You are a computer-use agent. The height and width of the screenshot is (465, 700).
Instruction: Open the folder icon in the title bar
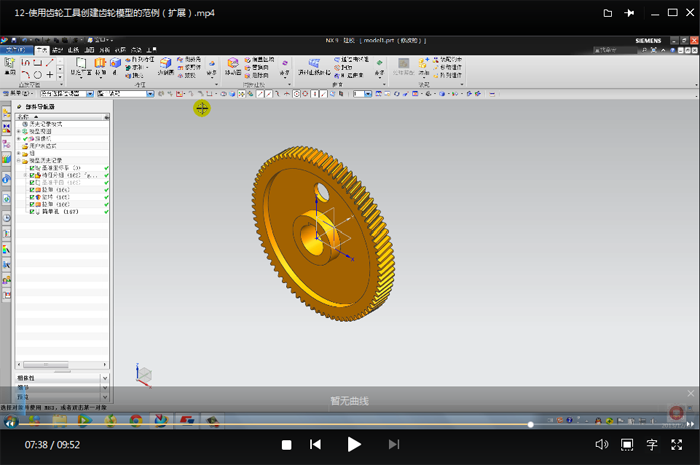608,13
